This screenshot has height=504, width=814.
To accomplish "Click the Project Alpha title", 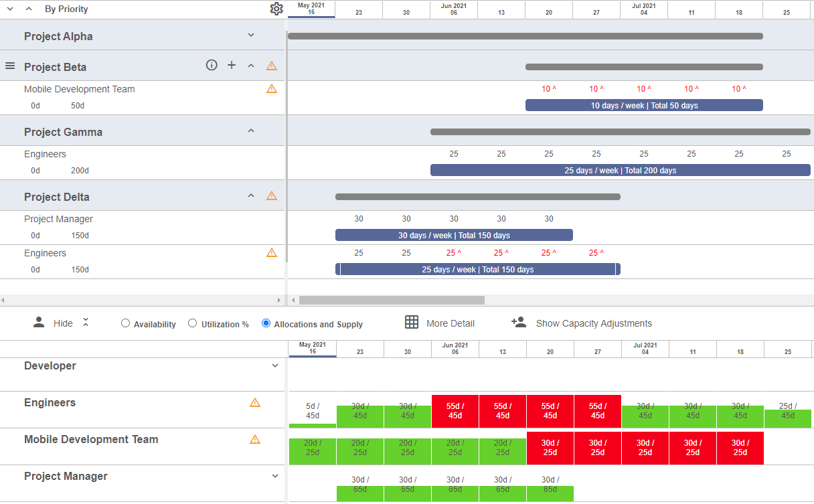I will [58, 36].
